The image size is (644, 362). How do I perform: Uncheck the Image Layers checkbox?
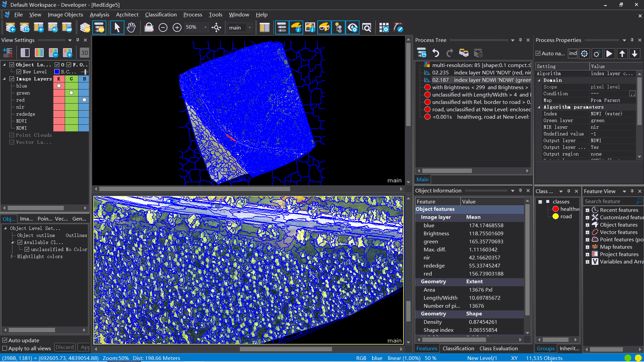(12, 79)
